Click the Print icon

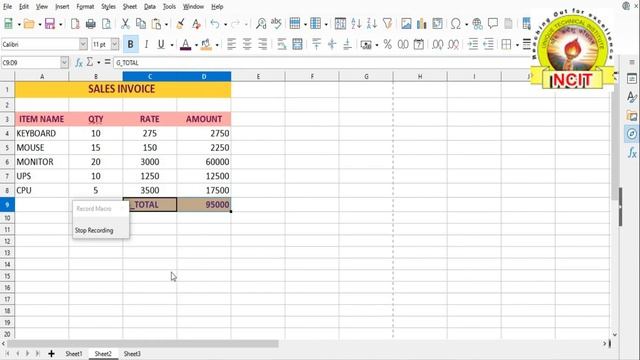(x=91, y=24)
